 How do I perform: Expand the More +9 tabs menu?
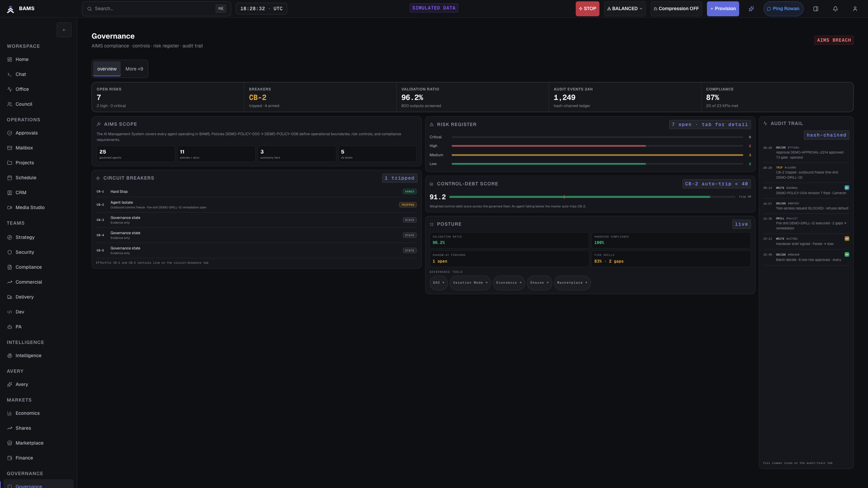tap(134, 69)
